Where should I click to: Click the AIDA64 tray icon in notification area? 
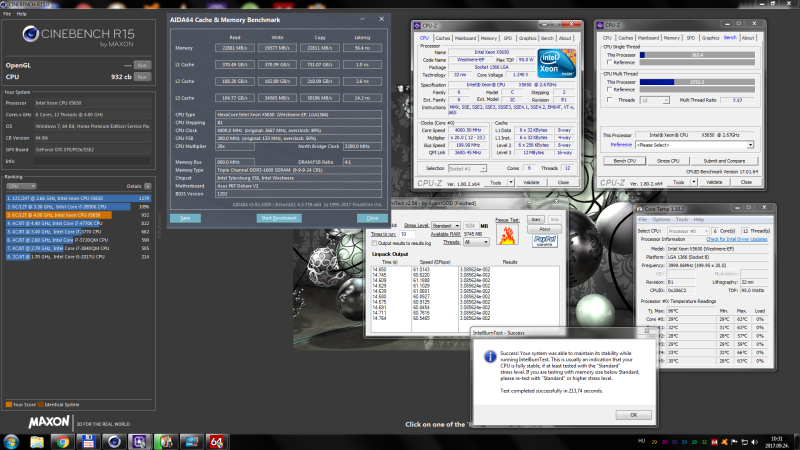(x=714, y=442)
